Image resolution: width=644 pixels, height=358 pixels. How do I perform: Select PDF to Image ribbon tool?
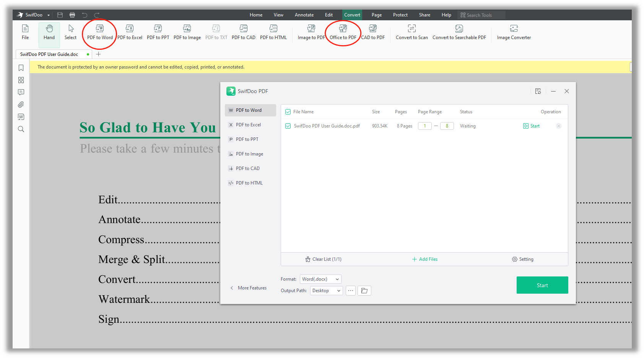coord(187,32)
